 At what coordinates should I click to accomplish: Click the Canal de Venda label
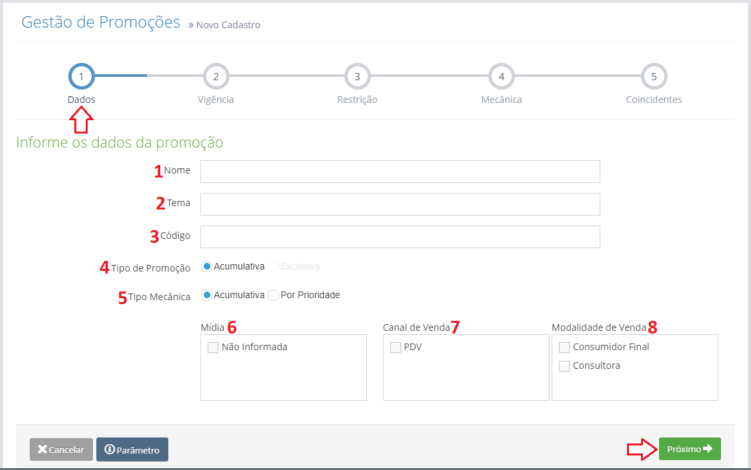416,328
